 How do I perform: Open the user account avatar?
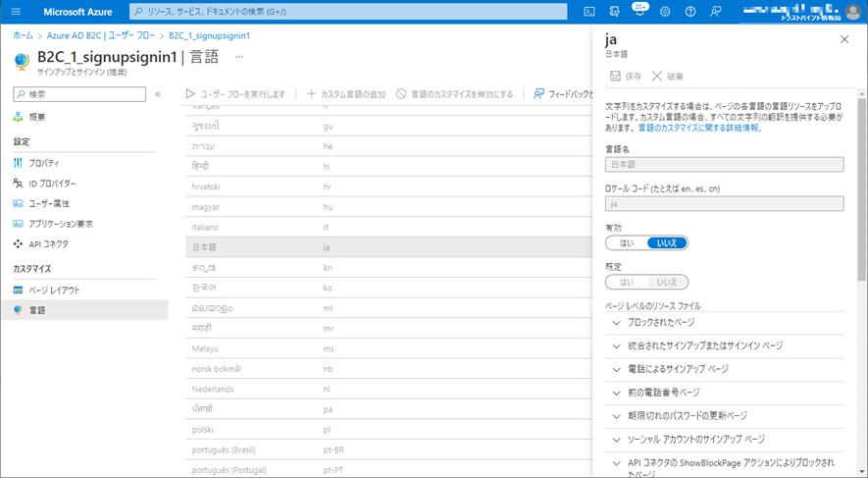click(854, 11)
